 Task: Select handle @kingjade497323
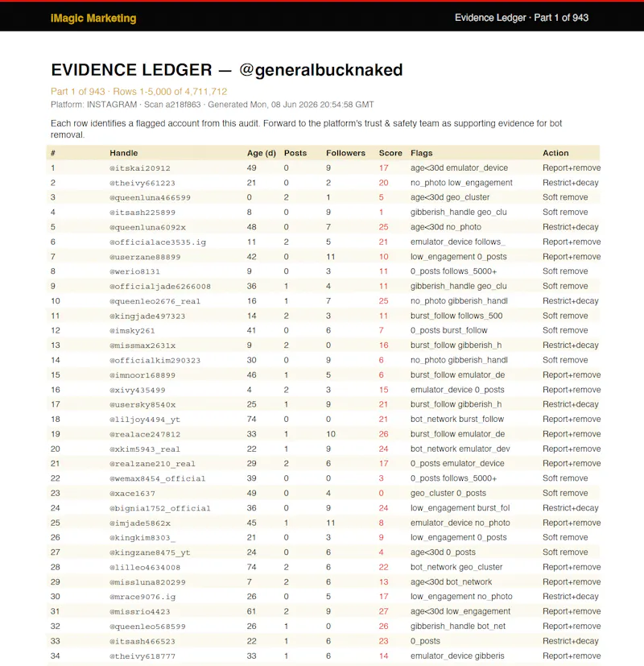[147, 316]
